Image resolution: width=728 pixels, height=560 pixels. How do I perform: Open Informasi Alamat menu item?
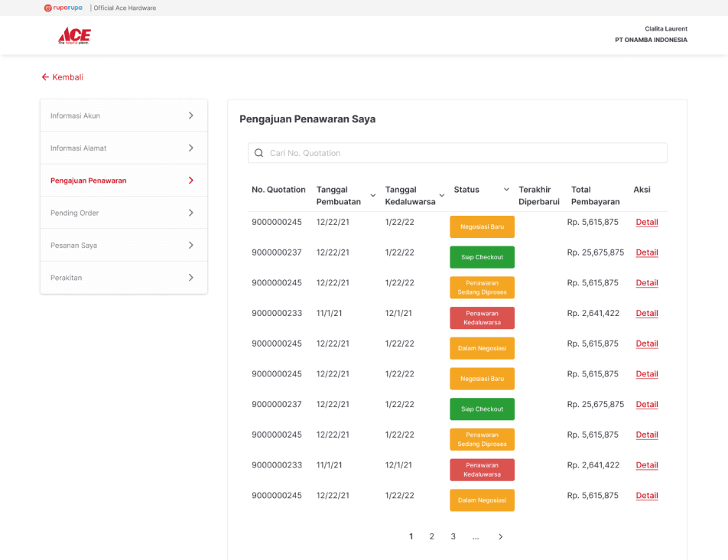[124, 148]
